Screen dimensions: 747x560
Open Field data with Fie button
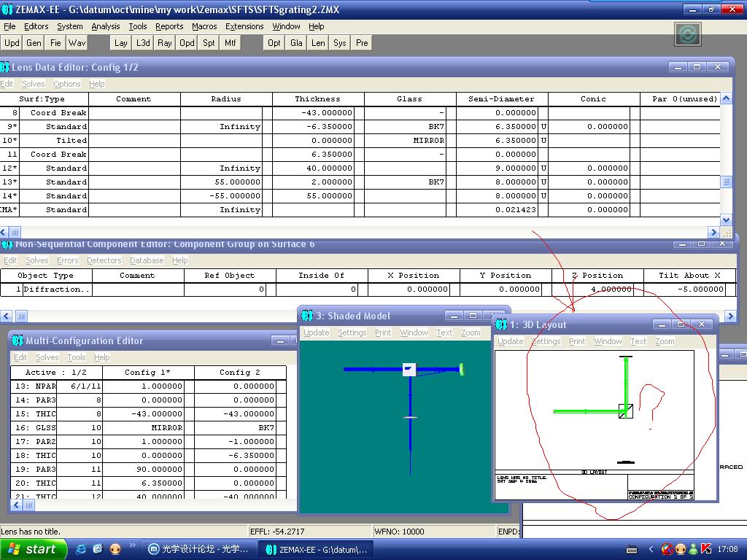pos(55,43)
